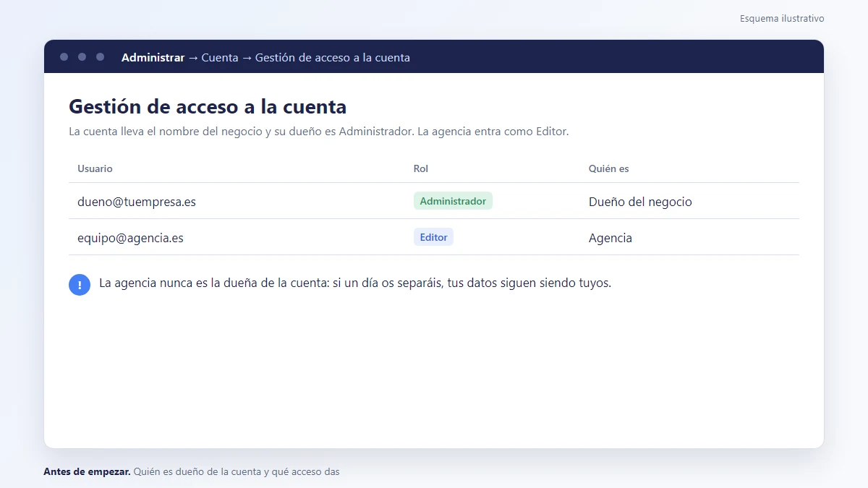The width and height of the screenshot is (868, 488).
Task: Click the equipo@agencia.es user cell
Action: coord(130,238)
